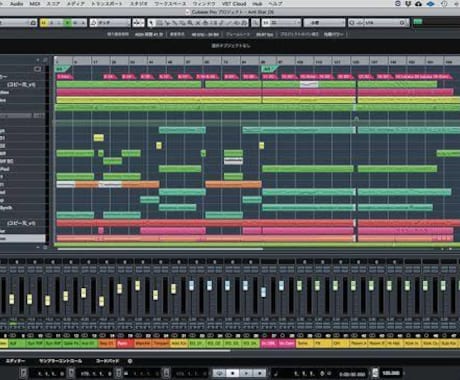Select the Color tool in toolbar
This screenshot has width=460, height=380.
pyautogui.click(x=244, y=23)
